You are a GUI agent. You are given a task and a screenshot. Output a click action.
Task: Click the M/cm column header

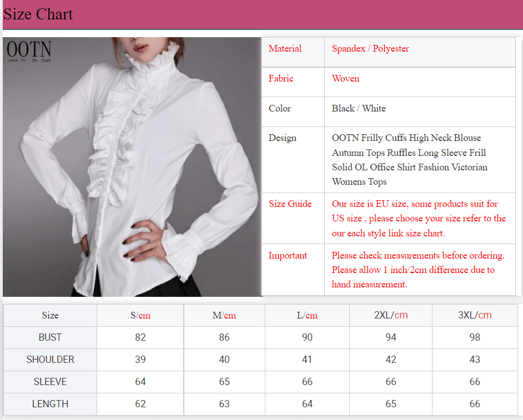click(224, 316)
